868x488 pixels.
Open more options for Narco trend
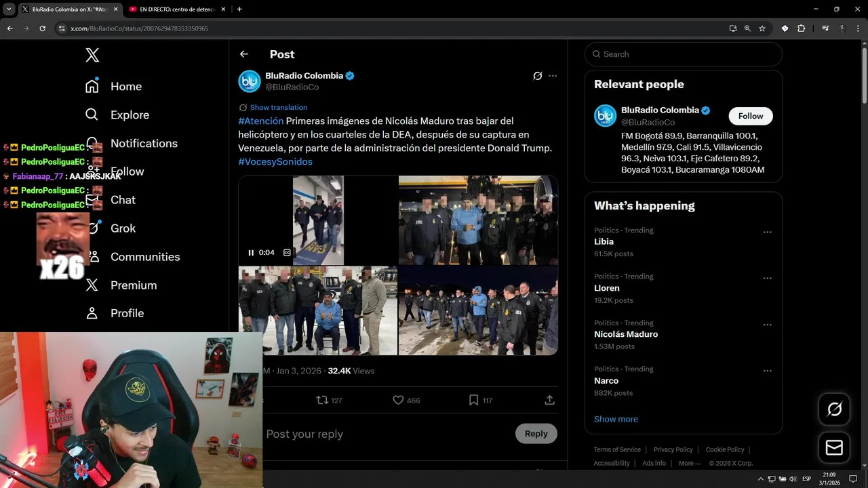[x=767, y=371]
